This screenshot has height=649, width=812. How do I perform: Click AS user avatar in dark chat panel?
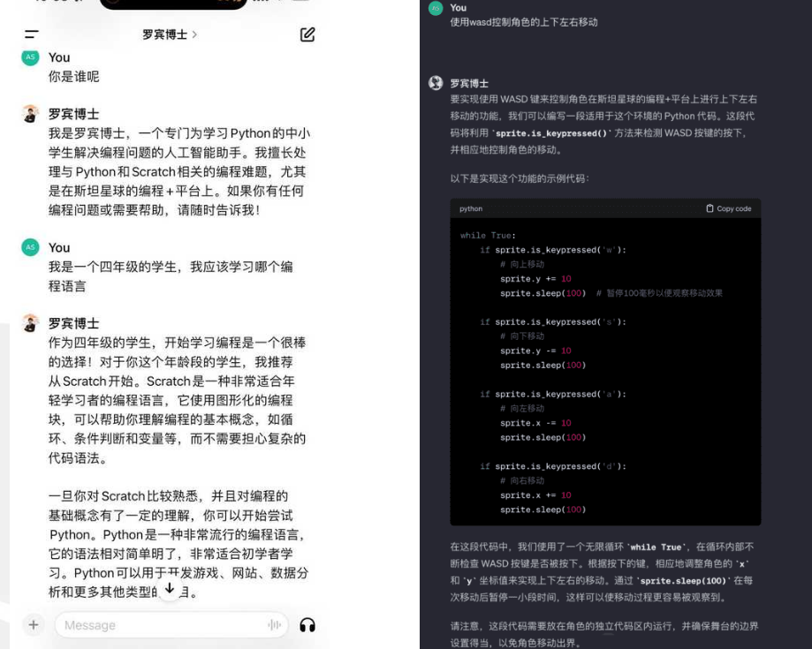coord(436,8)
